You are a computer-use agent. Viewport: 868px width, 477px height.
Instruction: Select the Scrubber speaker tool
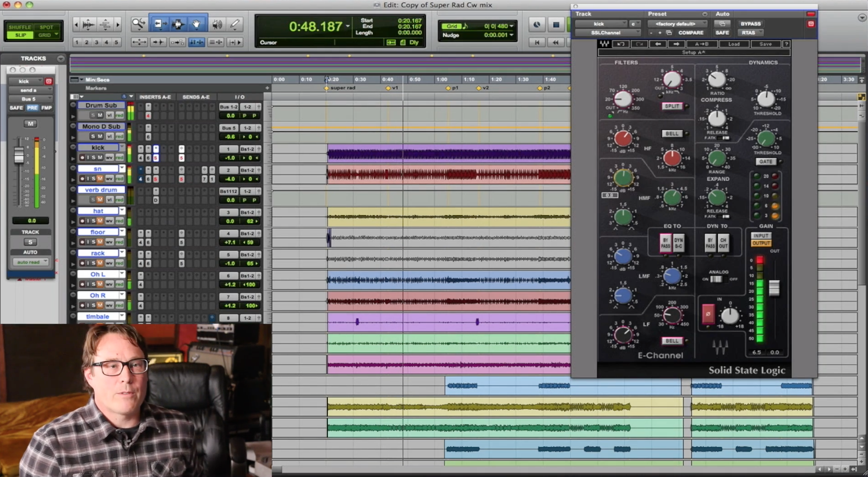[217, 24]
